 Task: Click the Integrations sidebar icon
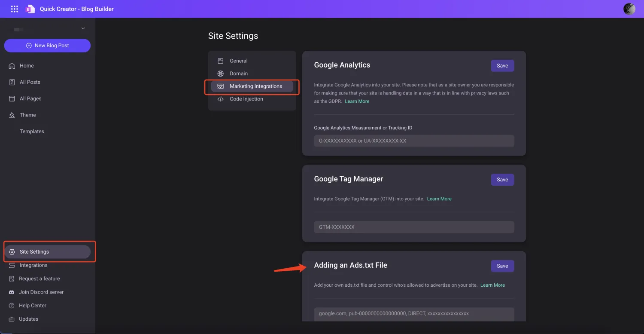tap(12, 265)
